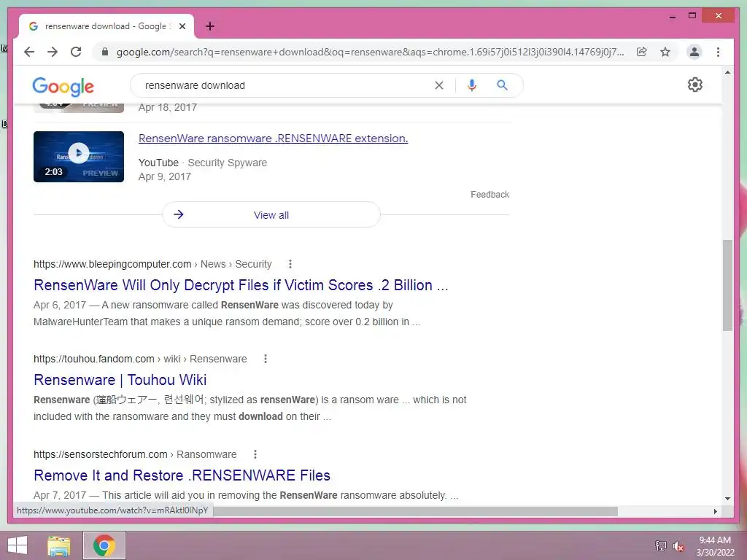Select the address bar URL
This screenshot has height=560, width=747.
click(x=370, y=52)
